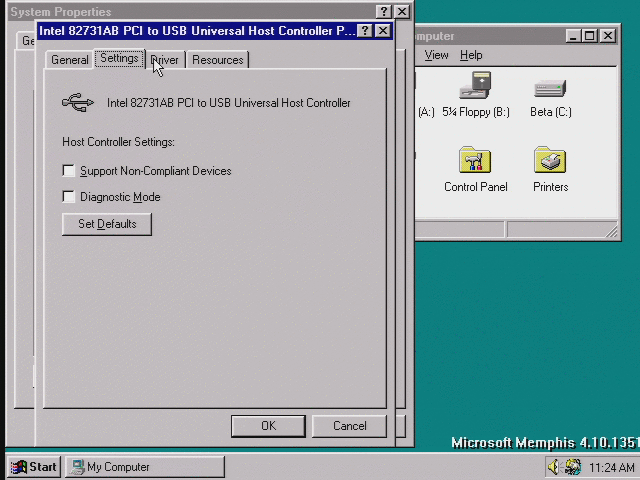Select the Beta (C:) hard drive icon
Screen dimensions: 640x480
550,88
